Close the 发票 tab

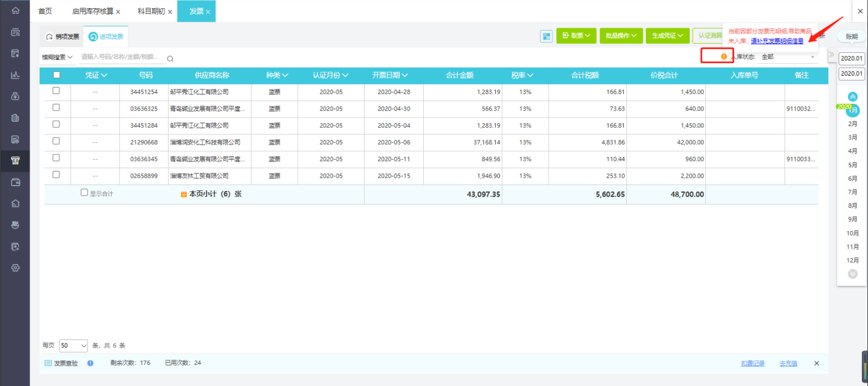click(208, 12)
